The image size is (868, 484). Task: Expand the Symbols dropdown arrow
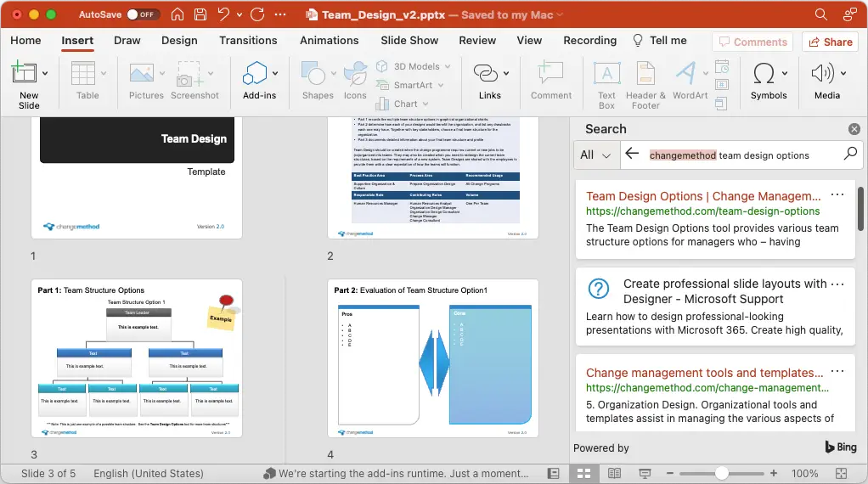click(785, 73)
